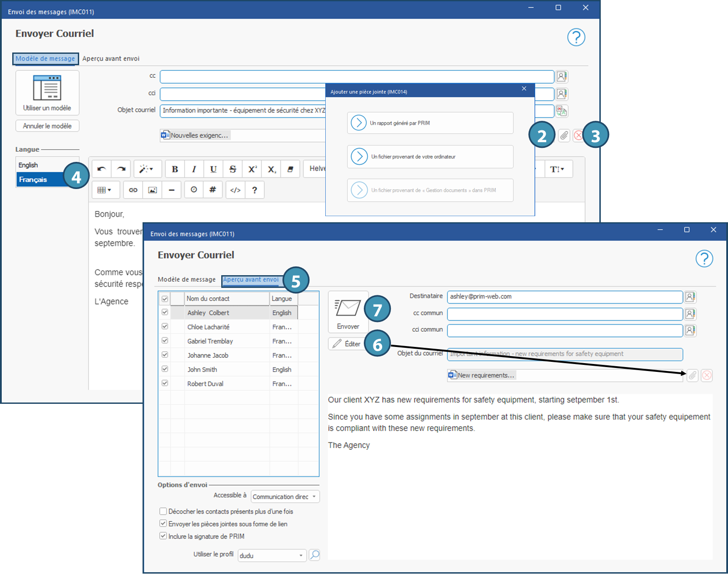Screen dimensions: 728x574
Task: Uncheck the Ashley Colbert contact checkbox
Action: click(x=165, y=312)
